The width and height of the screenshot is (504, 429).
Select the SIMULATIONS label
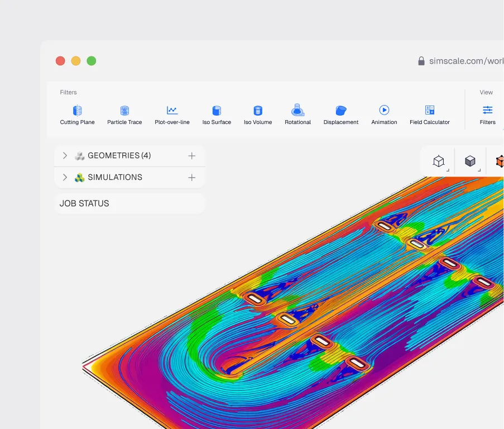tap(115, 177)
